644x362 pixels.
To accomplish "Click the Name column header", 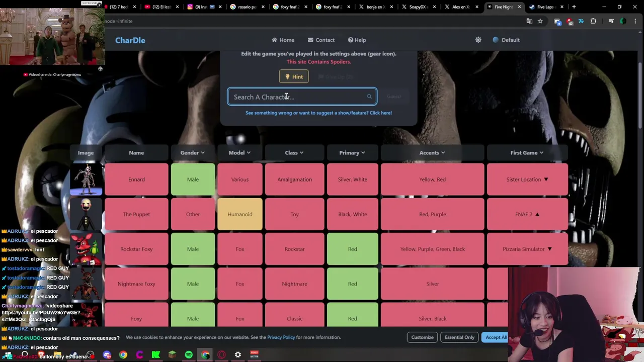I will coord(136,152).
